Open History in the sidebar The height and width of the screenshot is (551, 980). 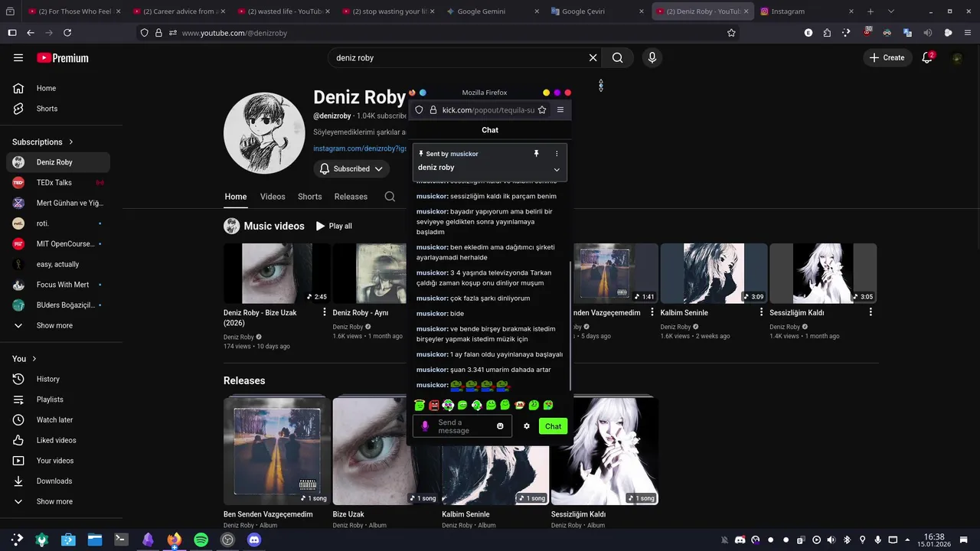(58, 379)
